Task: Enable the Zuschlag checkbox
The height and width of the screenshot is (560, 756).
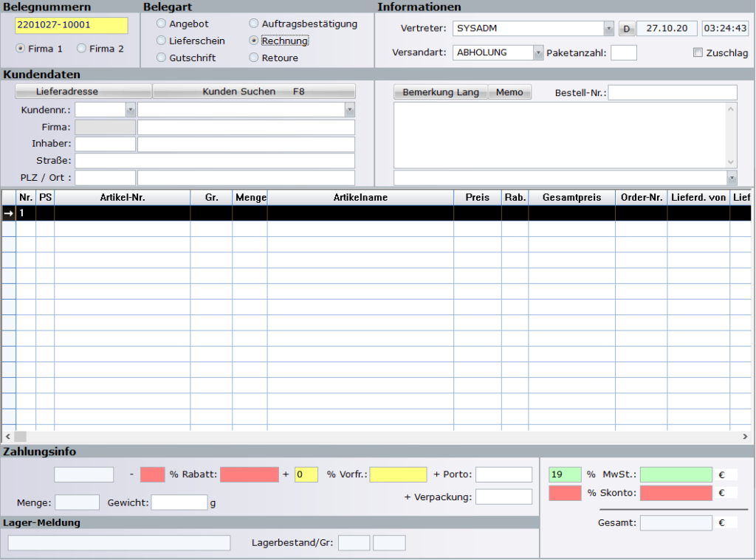Action: pos(698,53)
